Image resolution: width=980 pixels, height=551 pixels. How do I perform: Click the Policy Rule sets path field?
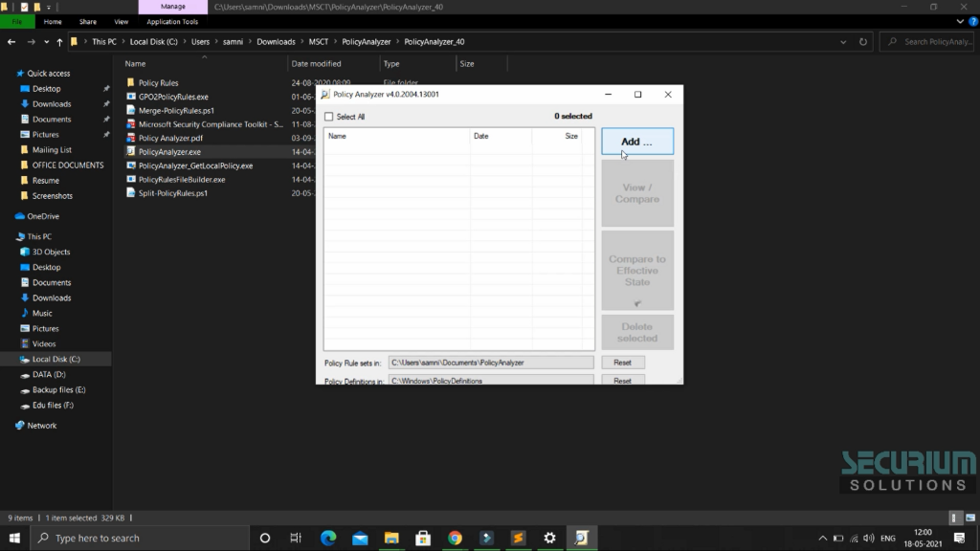point(491,363)
